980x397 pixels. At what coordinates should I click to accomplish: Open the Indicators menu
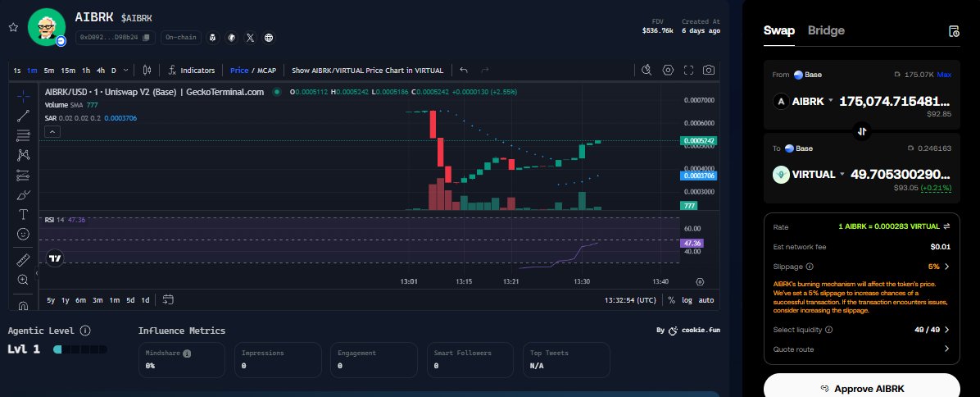click(x=191, y=71)
